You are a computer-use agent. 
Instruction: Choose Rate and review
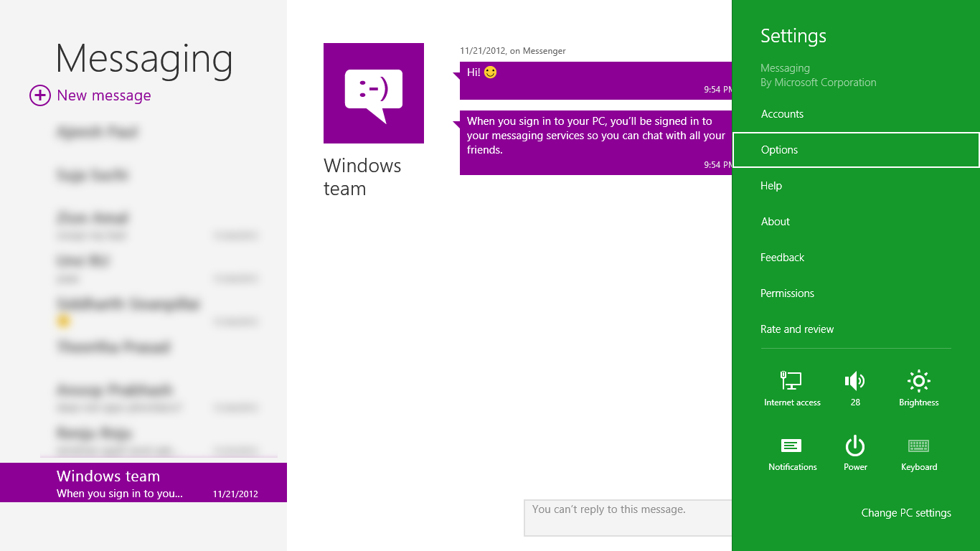(856, 329)
